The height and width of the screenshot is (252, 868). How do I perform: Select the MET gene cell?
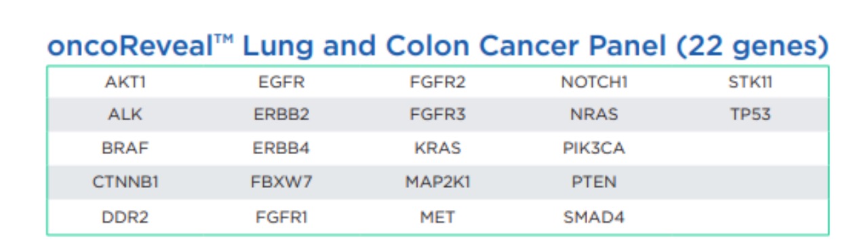tap(437, 217)
